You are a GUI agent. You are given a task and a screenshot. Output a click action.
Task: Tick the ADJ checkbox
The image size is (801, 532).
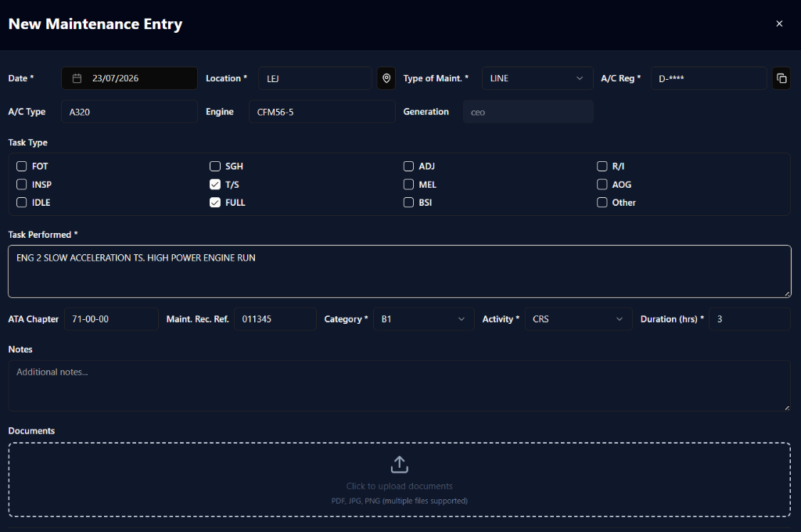pyautogui.click(x=408, y=166)
